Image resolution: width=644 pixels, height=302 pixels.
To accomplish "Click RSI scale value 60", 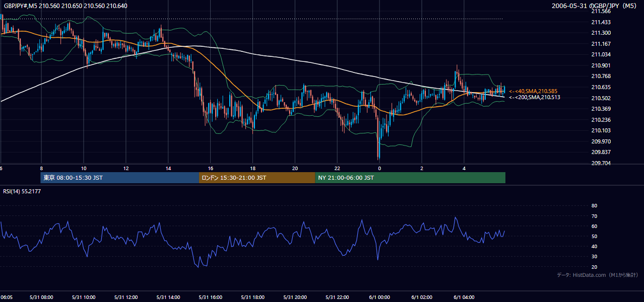I will tap(594, 226).
